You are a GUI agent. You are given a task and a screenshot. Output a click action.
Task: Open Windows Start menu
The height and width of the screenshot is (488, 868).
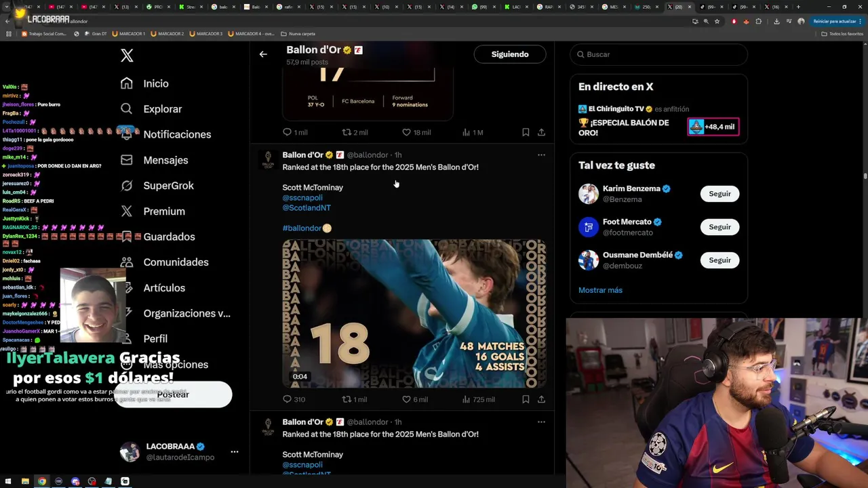pos(8,481)
